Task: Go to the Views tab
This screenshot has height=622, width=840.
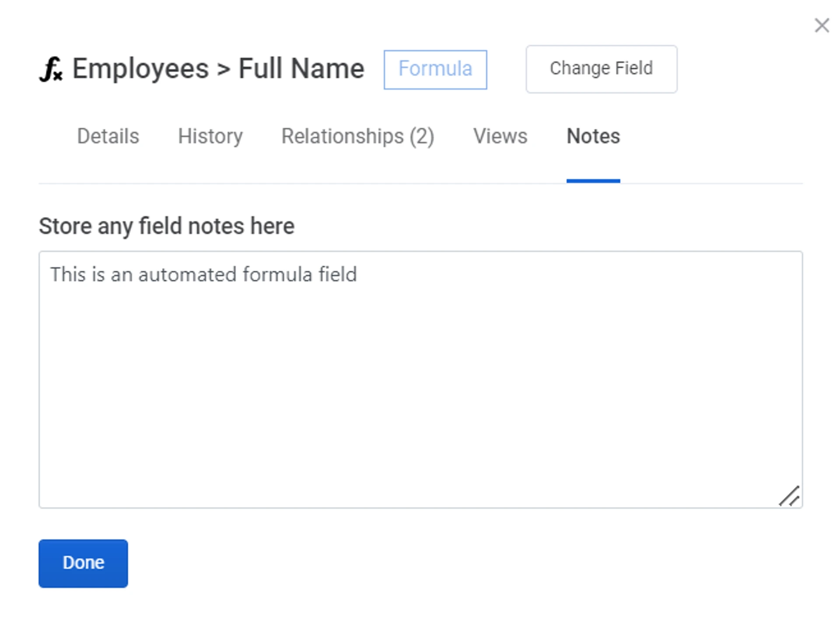Action: pos(500,136)
